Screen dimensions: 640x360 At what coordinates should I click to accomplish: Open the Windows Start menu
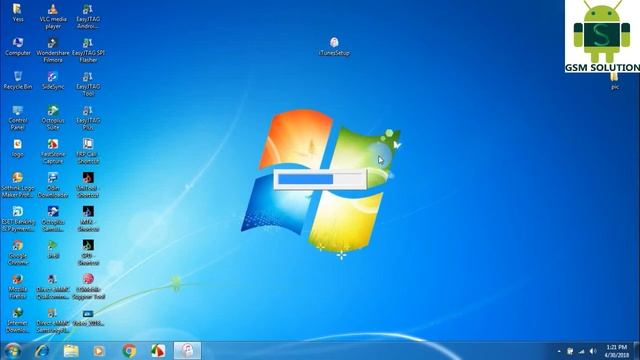tap(12, 351)
